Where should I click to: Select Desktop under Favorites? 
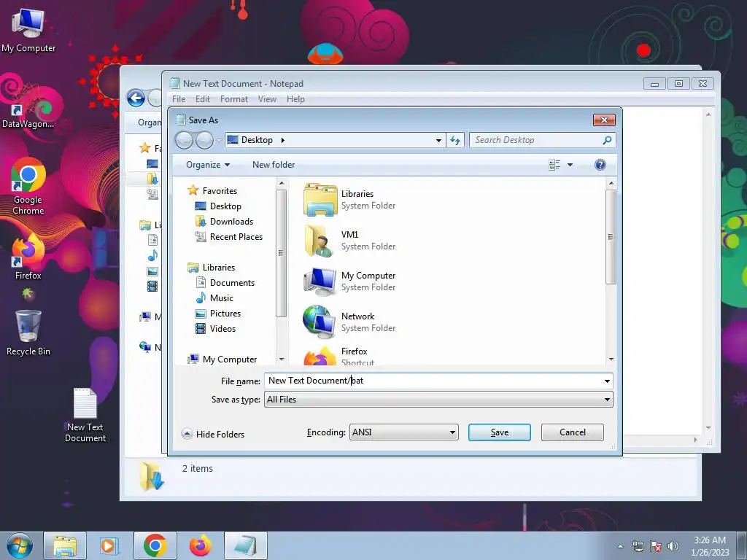pyautogui.click(x=218, y=206)
